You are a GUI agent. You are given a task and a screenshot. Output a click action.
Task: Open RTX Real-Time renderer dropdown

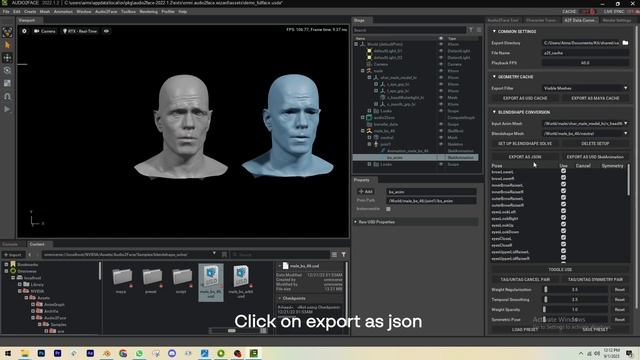point(80,31)
